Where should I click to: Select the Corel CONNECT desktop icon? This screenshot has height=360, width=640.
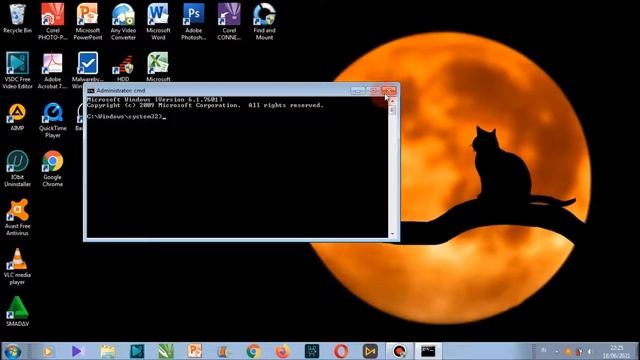coord(229,21)
